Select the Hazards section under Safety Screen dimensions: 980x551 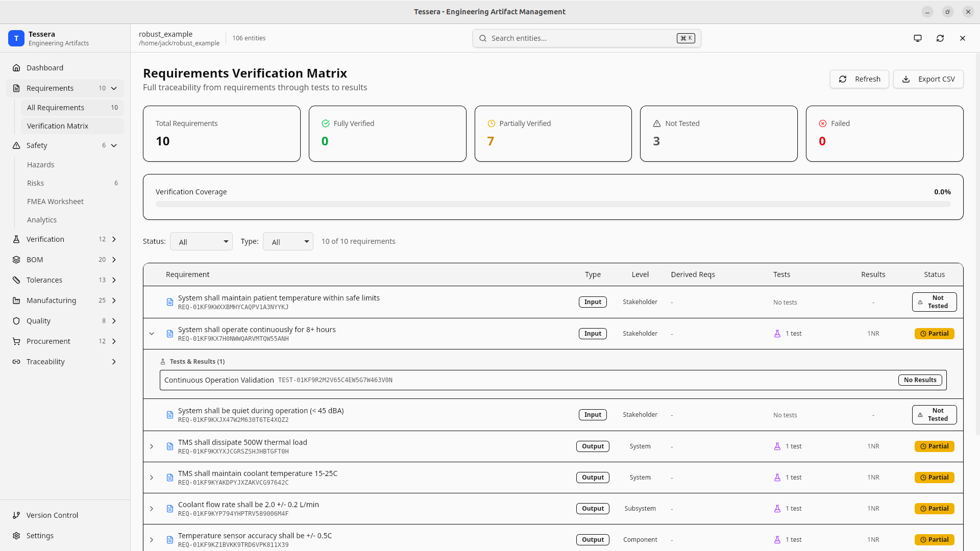pyautogui.click(x=40, y=164)
